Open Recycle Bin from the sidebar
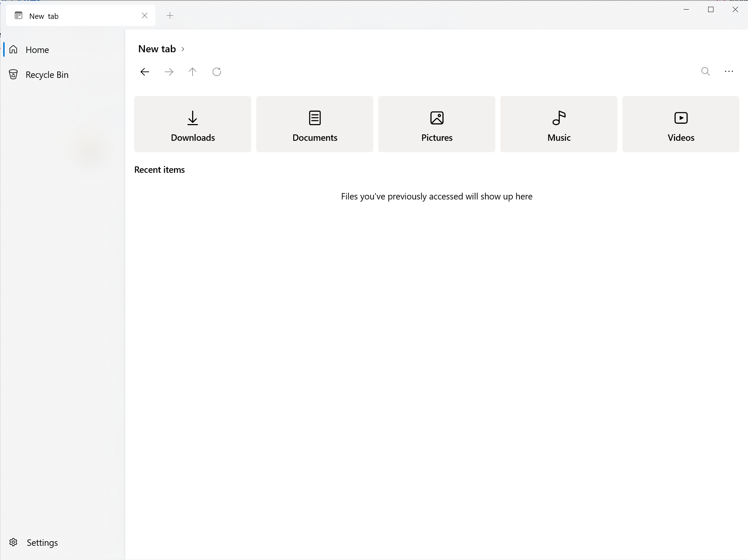The image size is (748, 560). (47, 75)
